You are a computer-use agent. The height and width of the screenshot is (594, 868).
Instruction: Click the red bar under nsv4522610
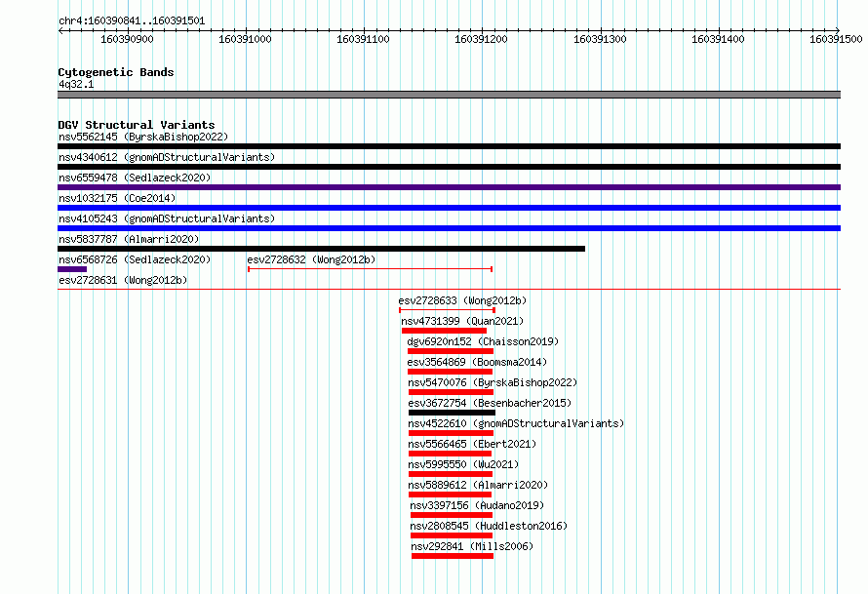(x=451, y=433)
